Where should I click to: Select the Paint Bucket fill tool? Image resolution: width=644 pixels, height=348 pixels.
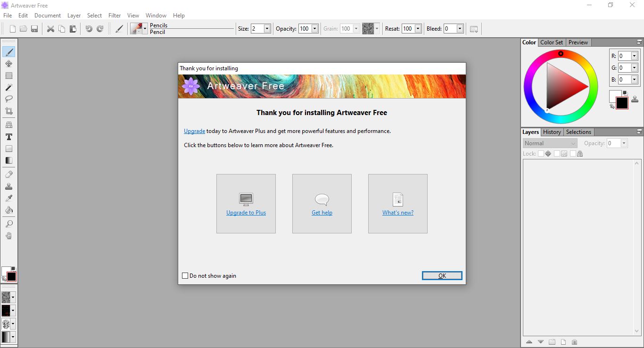(8, 210)
